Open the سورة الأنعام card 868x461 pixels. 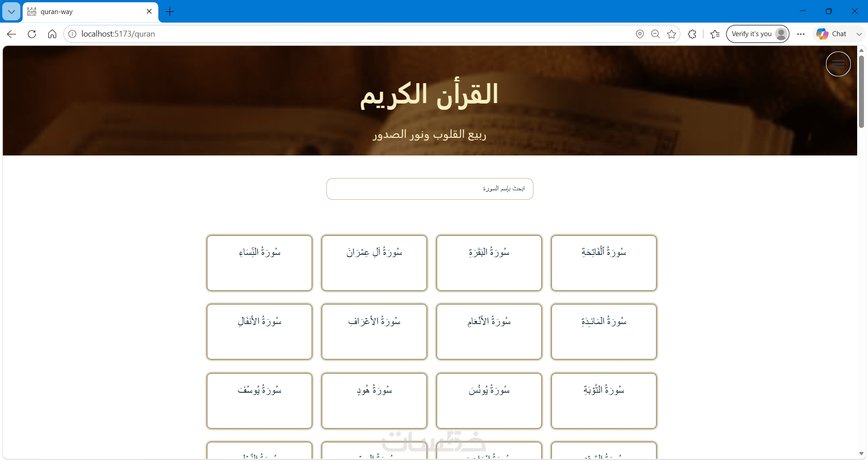(489, 332)
